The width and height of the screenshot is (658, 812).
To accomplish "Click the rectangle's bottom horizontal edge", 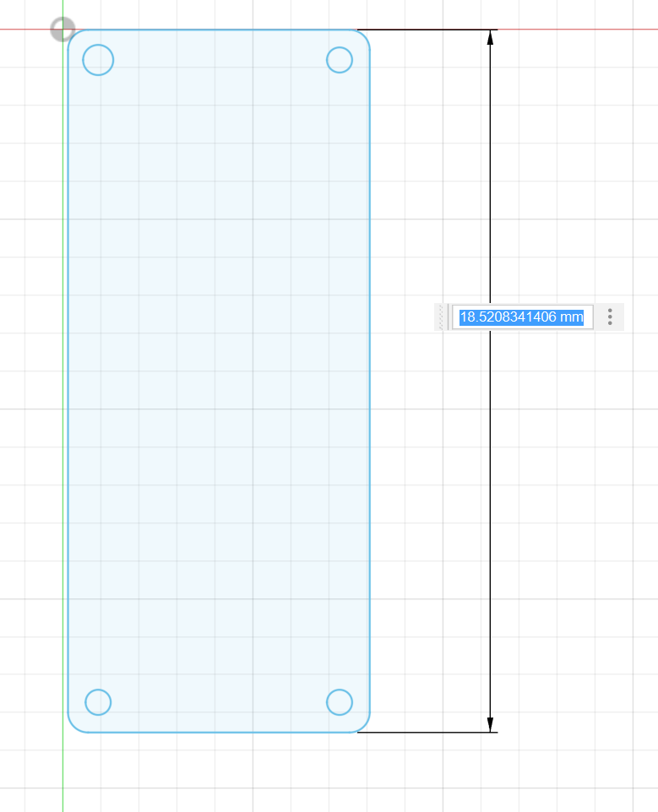I will pyautogui.click(x=220, y=732).
